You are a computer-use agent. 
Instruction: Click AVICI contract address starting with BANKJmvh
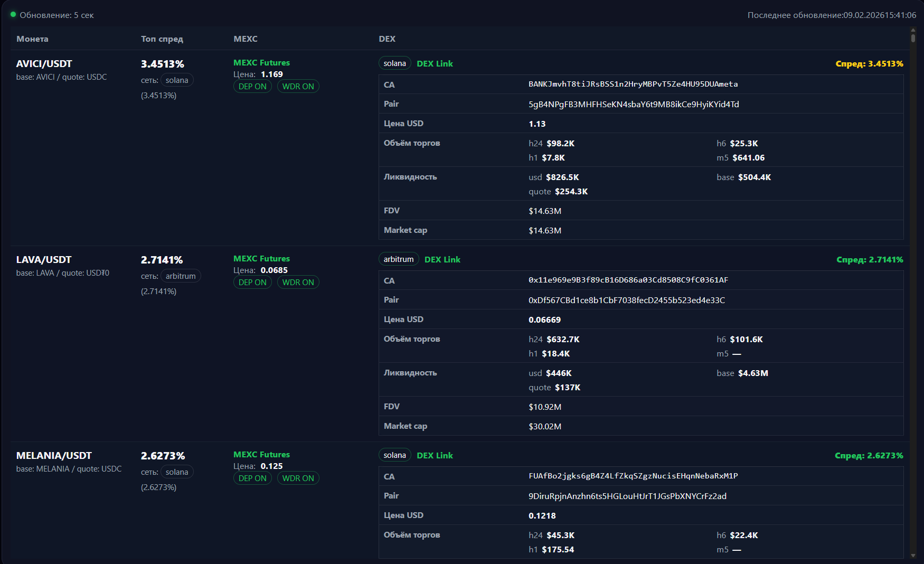633,84
